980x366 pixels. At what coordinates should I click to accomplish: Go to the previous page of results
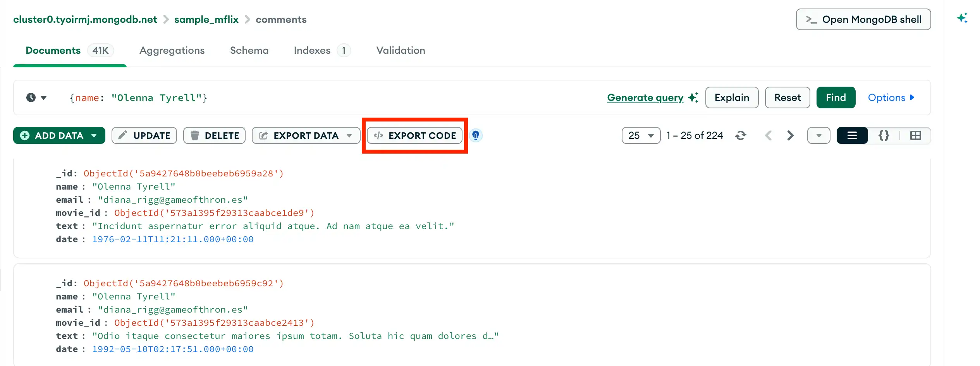(769, 135)
